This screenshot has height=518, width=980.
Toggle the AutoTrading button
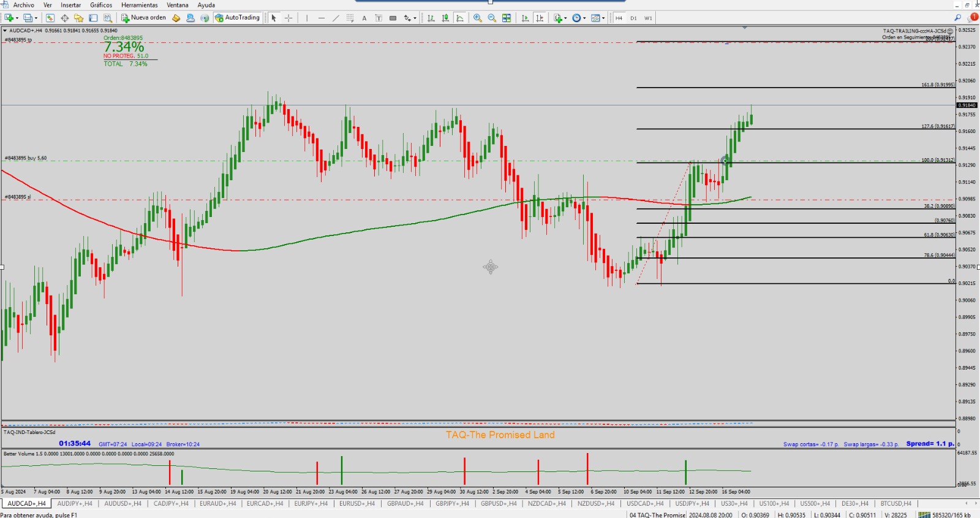click(238, 18)
